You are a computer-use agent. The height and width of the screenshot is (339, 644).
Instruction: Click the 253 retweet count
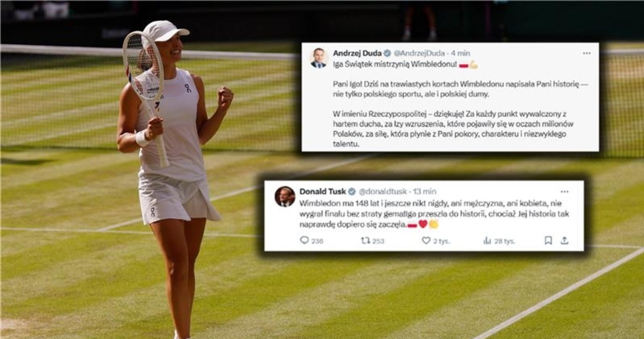coord(378,241)
